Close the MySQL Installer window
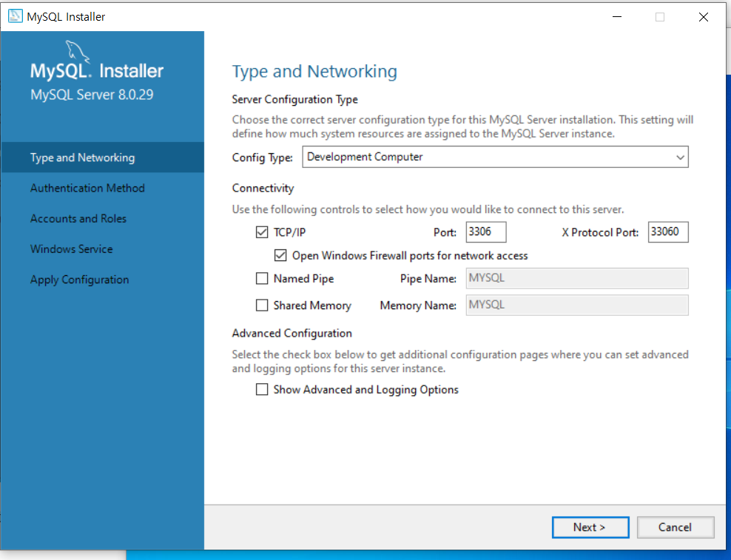 coord(704,17)
